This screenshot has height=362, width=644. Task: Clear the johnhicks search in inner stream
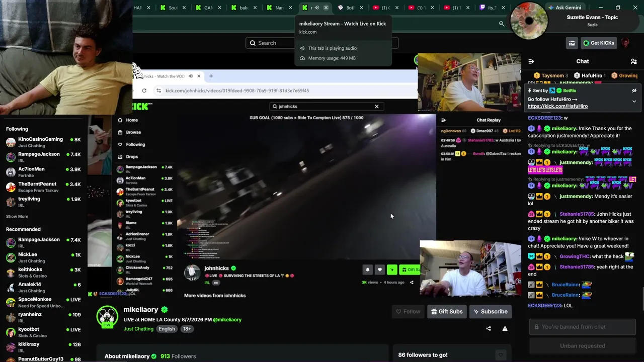point(376,107)
